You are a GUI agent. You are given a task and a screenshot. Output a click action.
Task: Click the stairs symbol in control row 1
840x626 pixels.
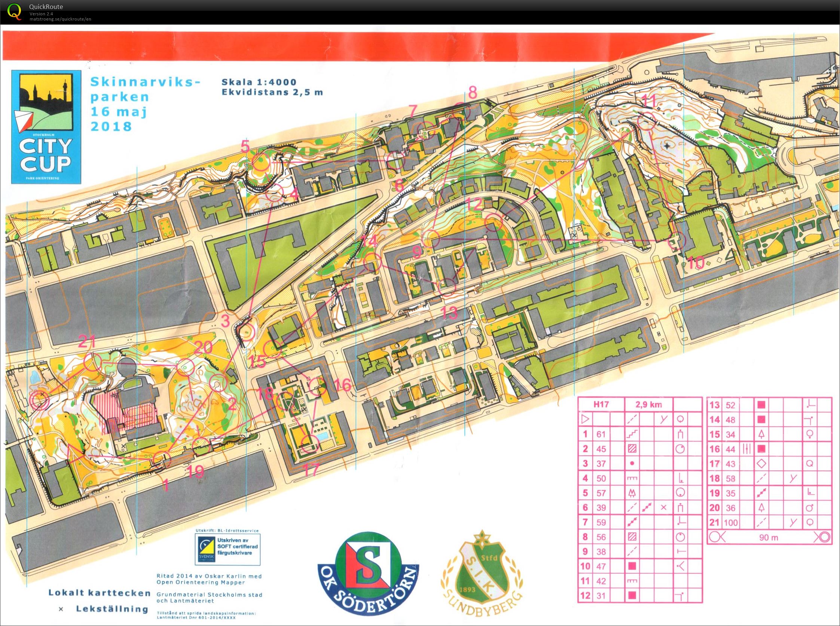(x=633, y=434)
